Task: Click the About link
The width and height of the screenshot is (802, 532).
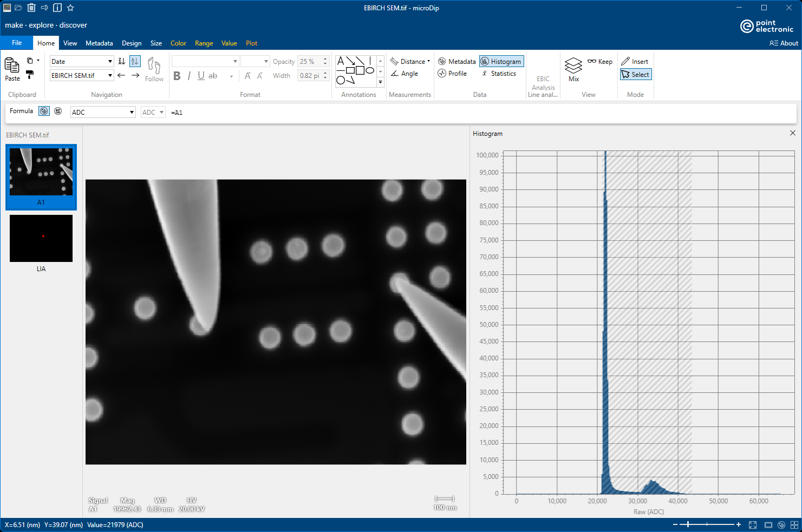Action: [784, 43]
